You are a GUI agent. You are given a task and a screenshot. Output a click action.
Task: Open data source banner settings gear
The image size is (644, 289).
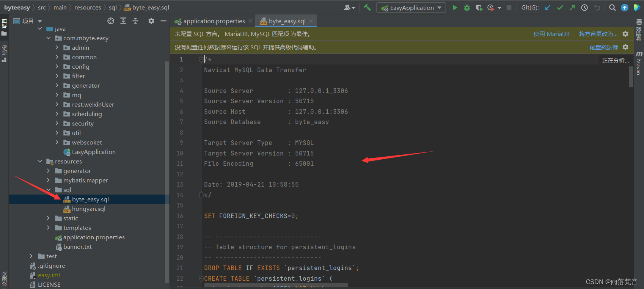[x=625, y=47]
